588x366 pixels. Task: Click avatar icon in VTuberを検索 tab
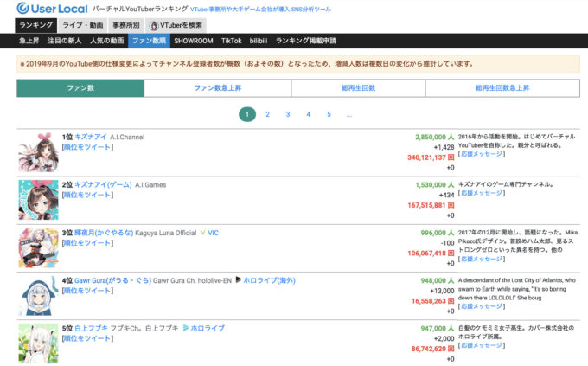153,26
